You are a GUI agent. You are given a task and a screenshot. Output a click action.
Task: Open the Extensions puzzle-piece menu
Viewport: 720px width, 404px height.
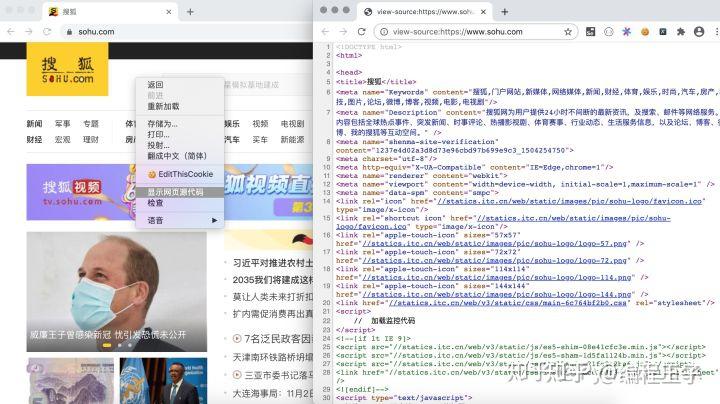681,32
